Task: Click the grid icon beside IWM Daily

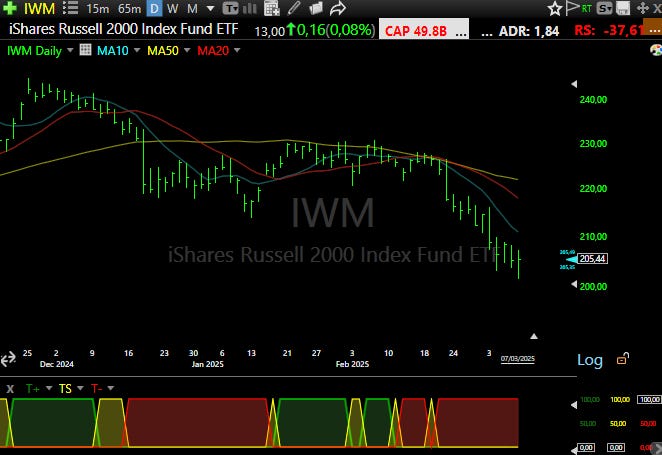Action: 85,50
